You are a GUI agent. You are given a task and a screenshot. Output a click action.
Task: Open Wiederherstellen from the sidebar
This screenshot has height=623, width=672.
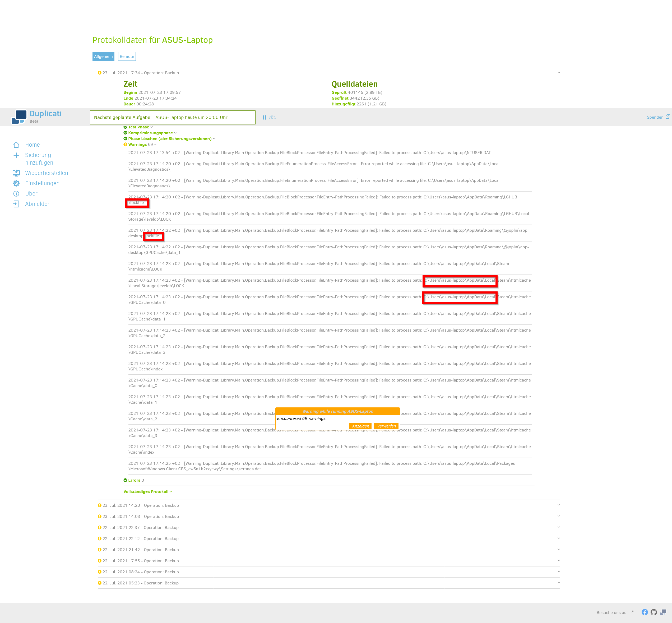pyautogui.click(x=46, y=173)
